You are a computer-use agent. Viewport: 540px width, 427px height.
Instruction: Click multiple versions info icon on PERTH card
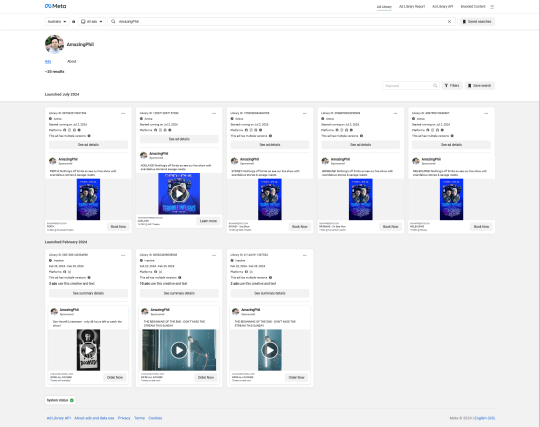pyautogui.click(x=89, y=136)
